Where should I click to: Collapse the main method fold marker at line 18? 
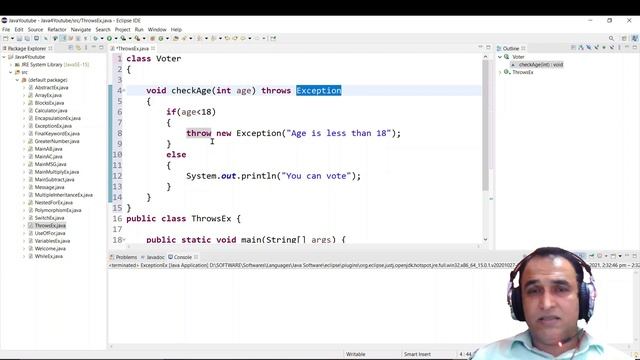124,240
